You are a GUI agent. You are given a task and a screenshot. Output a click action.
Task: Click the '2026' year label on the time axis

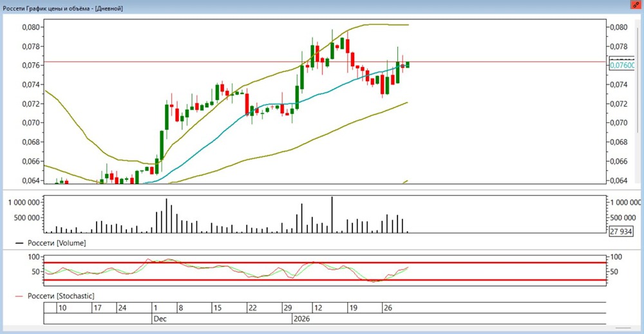[x=302, y=319]
